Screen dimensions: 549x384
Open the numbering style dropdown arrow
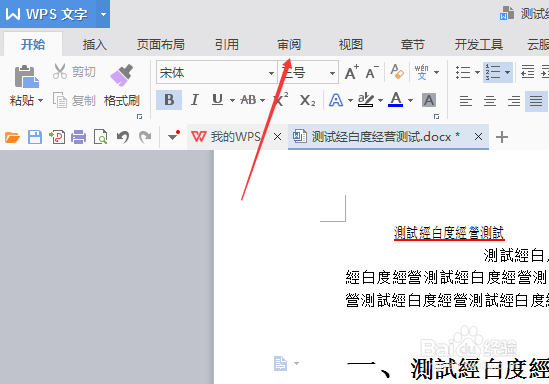508,72
